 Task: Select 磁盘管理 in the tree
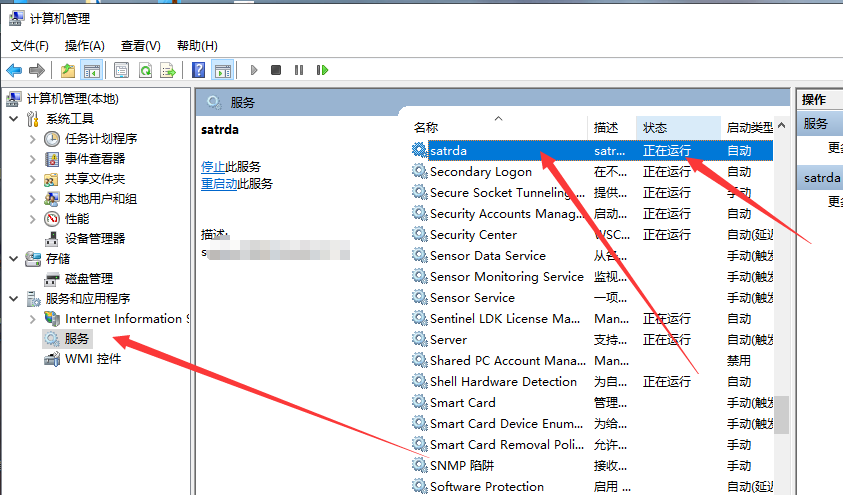[89, 278]
